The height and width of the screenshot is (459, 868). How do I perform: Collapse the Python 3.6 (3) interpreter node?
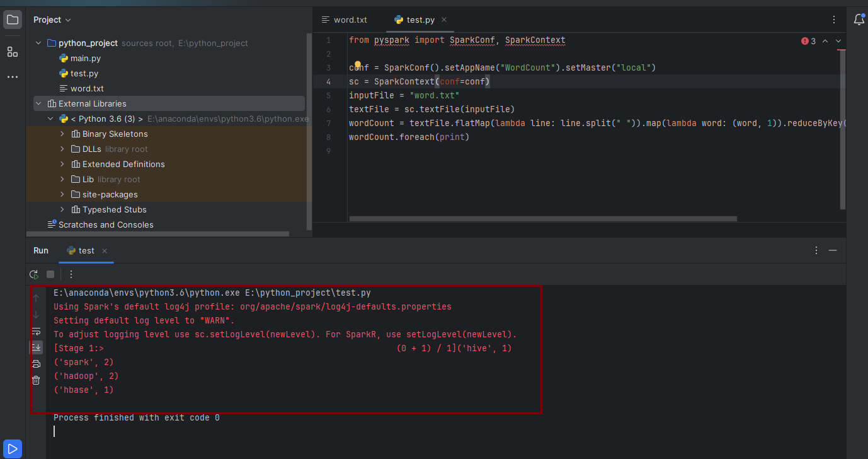click(50, 119)
